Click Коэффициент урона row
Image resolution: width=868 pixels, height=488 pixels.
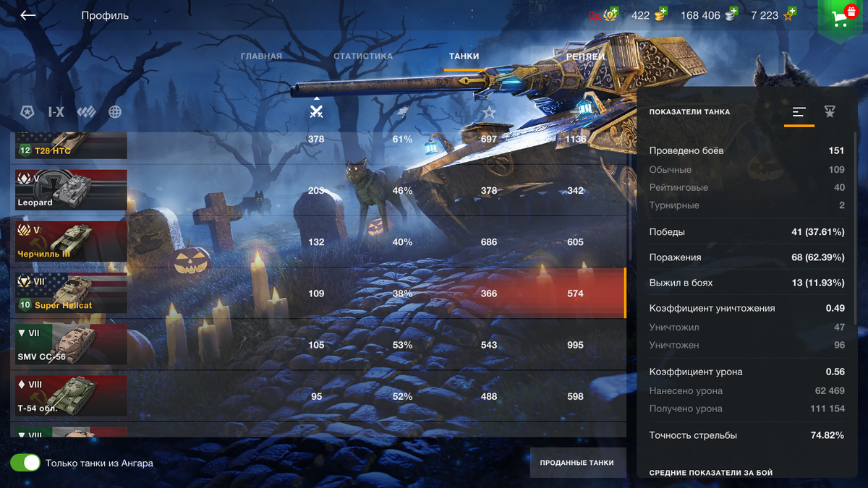[x=746, y=372]
